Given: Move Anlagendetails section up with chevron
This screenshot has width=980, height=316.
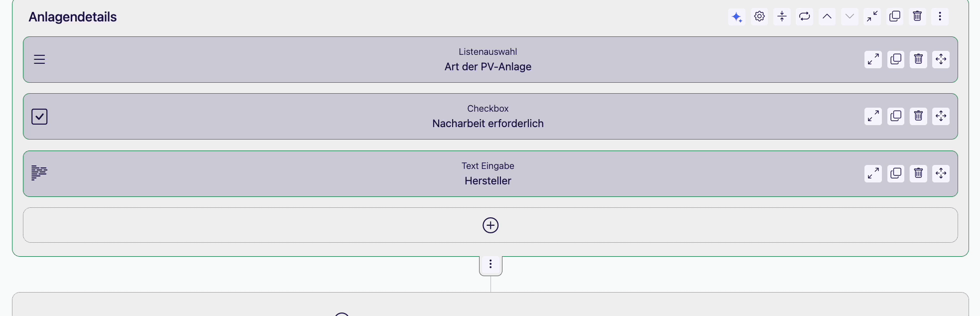Looking at the screenshot, I should click(x=827, y=16).
